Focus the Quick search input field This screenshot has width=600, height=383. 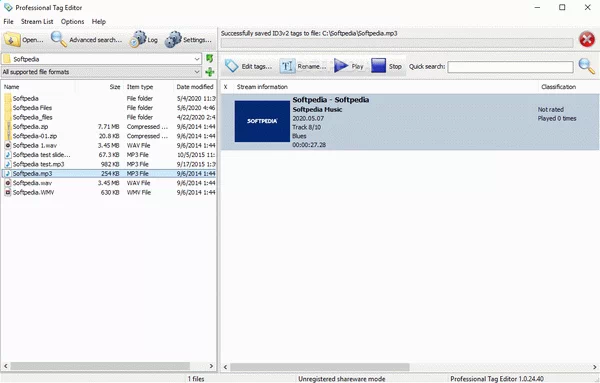click(510, 67)
